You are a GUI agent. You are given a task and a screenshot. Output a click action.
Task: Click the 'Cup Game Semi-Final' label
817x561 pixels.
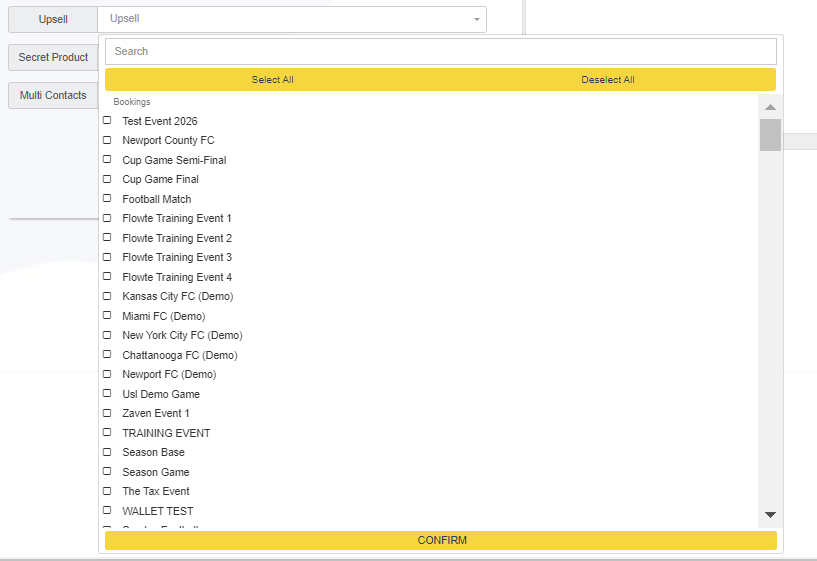click(174, 160)
